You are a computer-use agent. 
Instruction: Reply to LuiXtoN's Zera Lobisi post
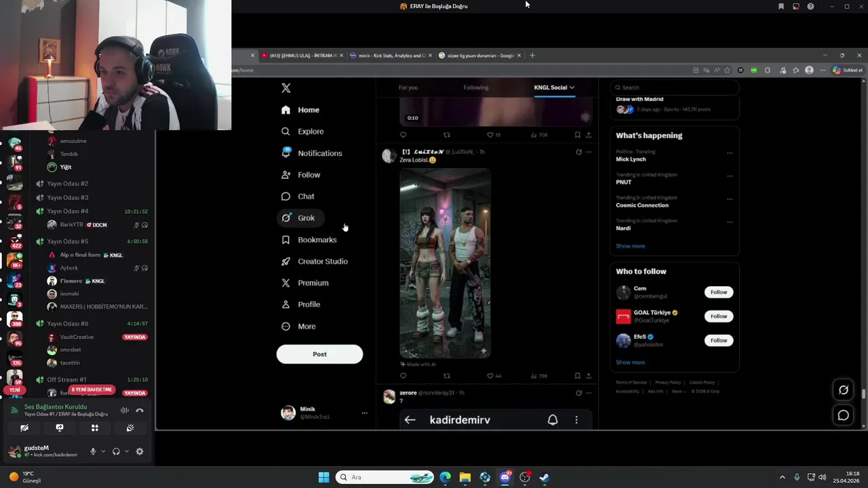403,375
